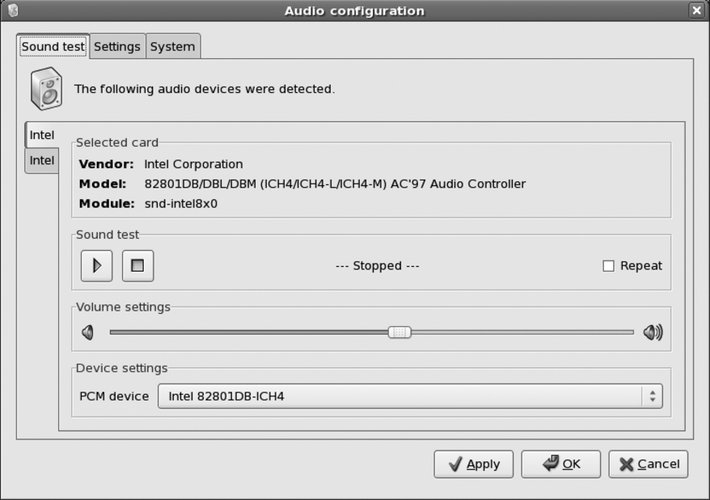Click the window menu icon in title bar

[x=11, y=10]
